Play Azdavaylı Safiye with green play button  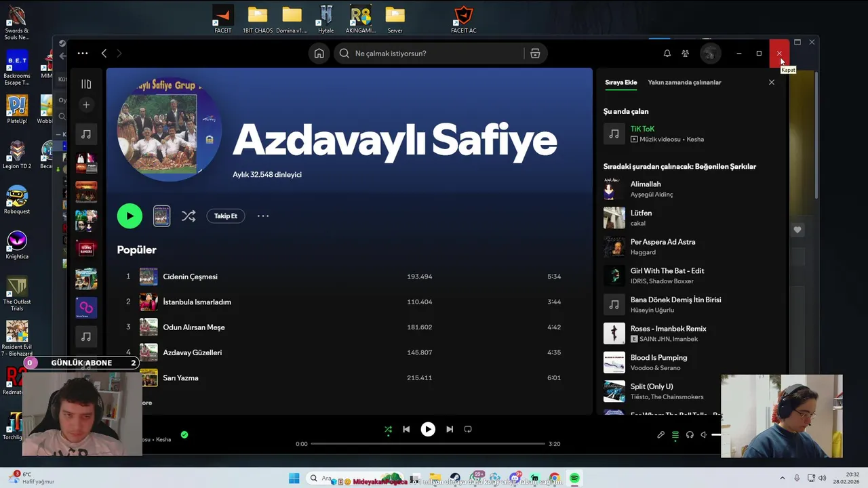(x=130, y=216)
